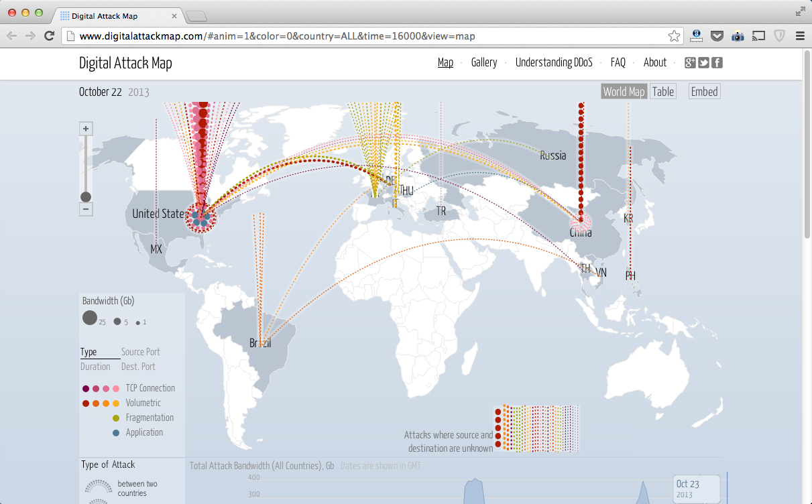Click the Google+ share icon
The width and height of the screenshot is (812, 504).
[x=690, y=63]
